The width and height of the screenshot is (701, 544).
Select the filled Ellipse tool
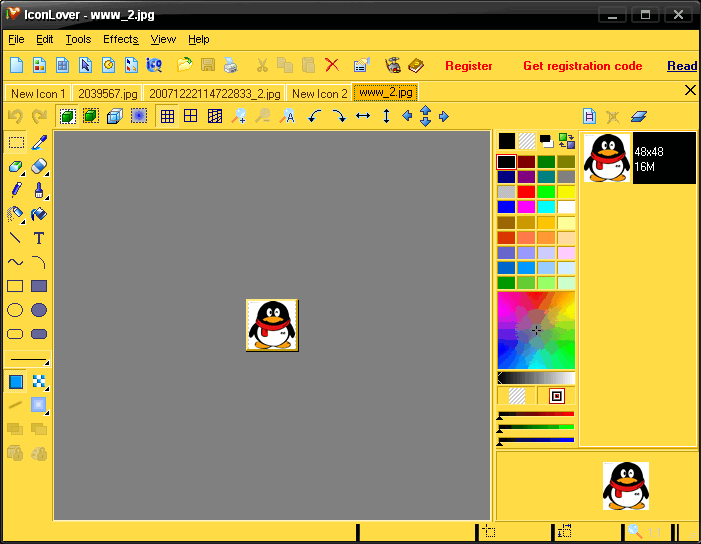pos(39,310)
